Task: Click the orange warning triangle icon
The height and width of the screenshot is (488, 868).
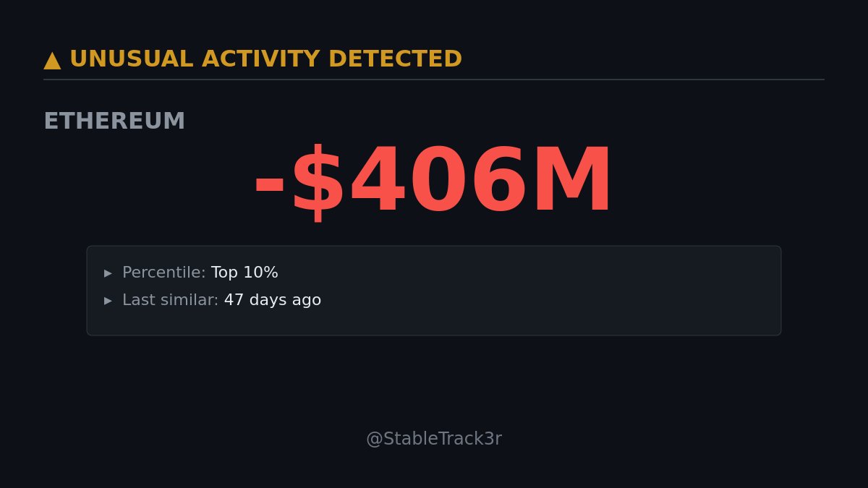Action: click(52, 61)
